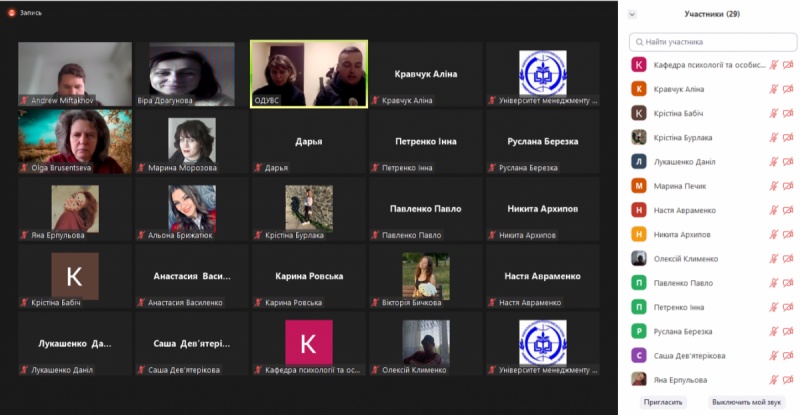The image size is (800, 415).
Task: Click the orange avatar icon of Никита Архипов
Action: coord(638,234)
